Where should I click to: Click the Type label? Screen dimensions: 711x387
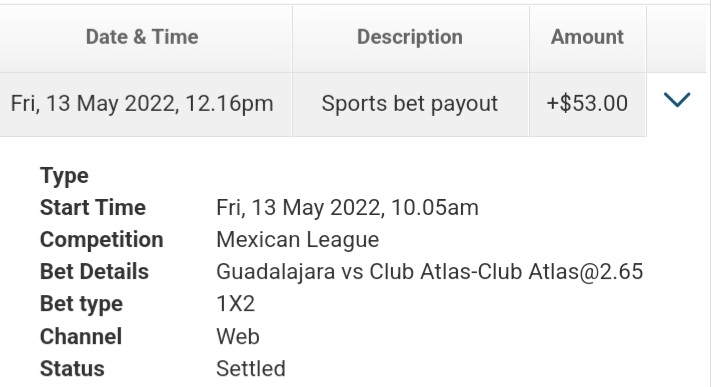[x=64, y=176]
